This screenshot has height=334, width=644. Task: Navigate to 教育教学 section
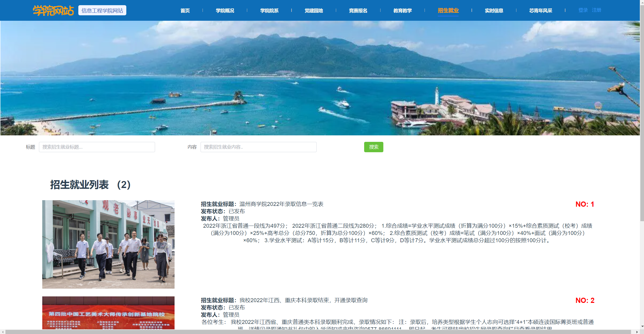pos(403,11)
